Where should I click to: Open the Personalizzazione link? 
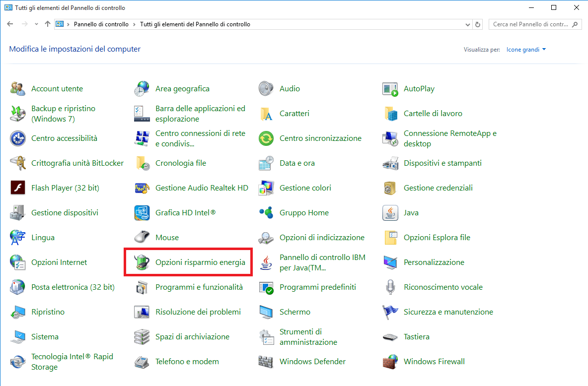click(434, 262)
